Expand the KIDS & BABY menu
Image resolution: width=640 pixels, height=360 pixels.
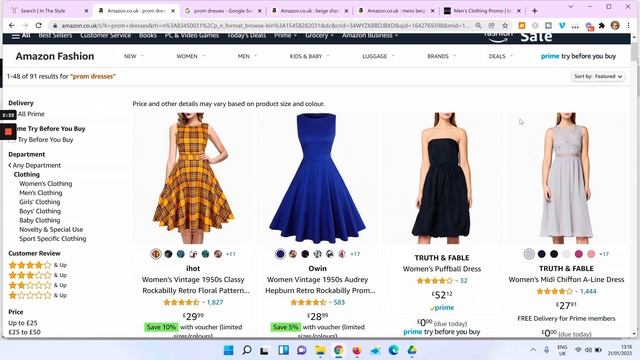click(309, 56)
